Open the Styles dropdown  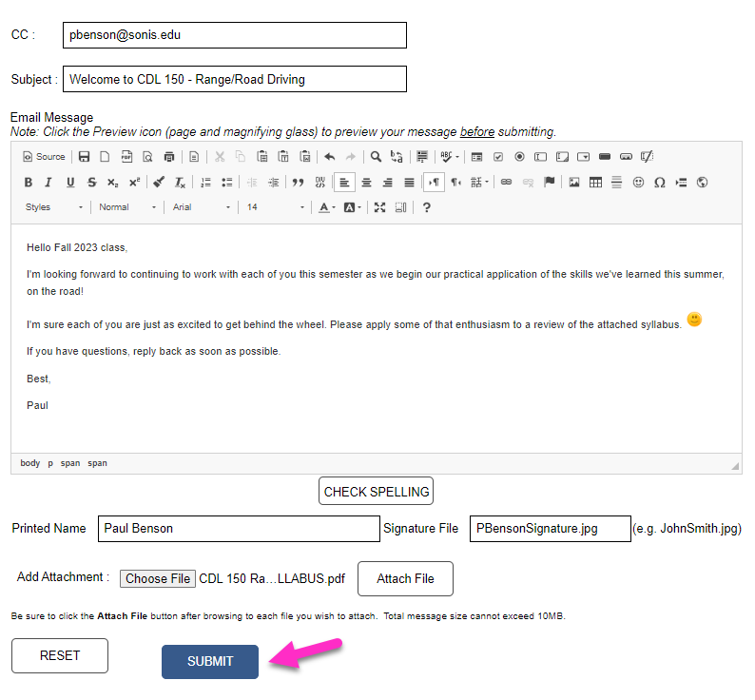pos(54,207)
